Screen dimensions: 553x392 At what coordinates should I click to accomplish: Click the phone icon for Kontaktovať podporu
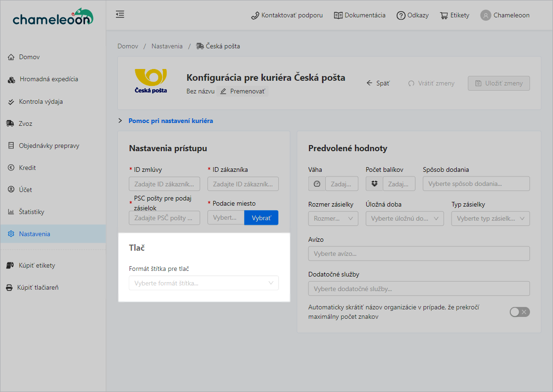coord(255,15)
